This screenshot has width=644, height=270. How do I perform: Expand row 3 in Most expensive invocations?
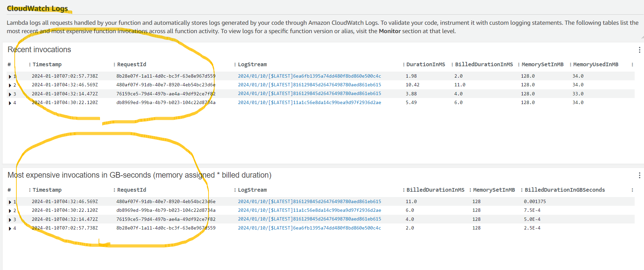tap(10, 220)
